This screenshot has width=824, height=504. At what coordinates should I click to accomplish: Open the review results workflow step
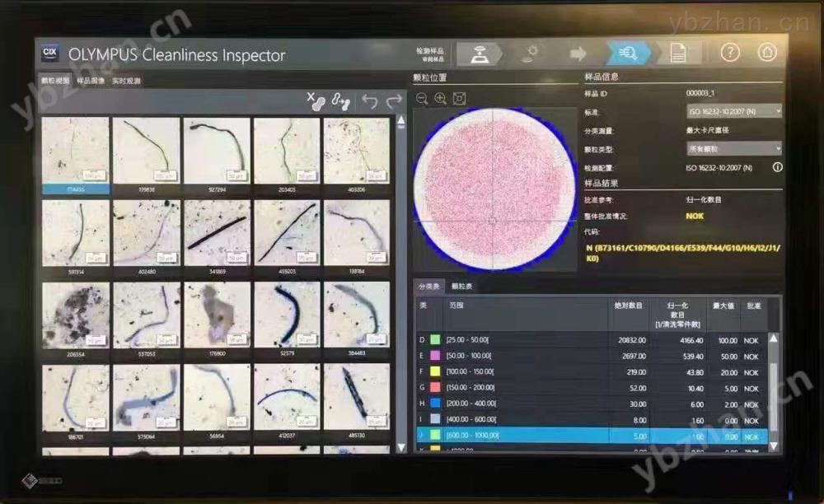click(628, 53)
